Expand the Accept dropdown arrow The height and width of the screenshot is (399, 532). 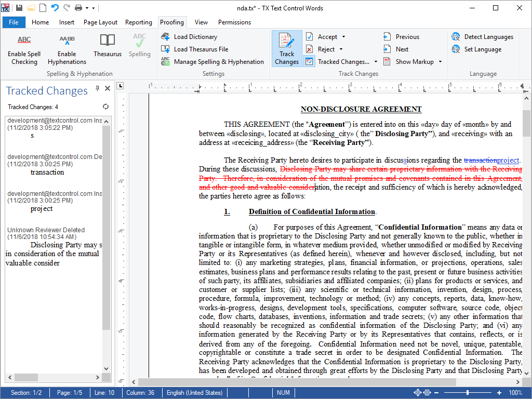343,37
